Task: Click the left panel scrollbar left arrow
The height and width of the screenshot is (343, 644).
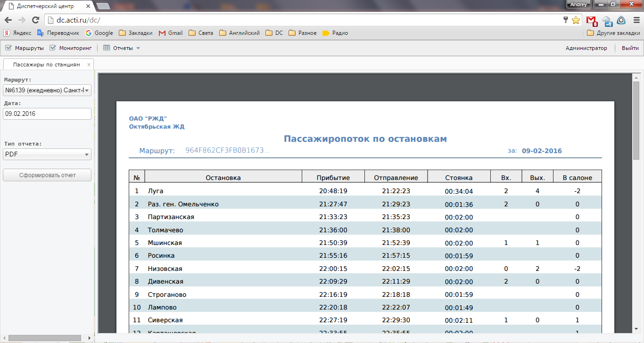Action: tap(4, 338)
